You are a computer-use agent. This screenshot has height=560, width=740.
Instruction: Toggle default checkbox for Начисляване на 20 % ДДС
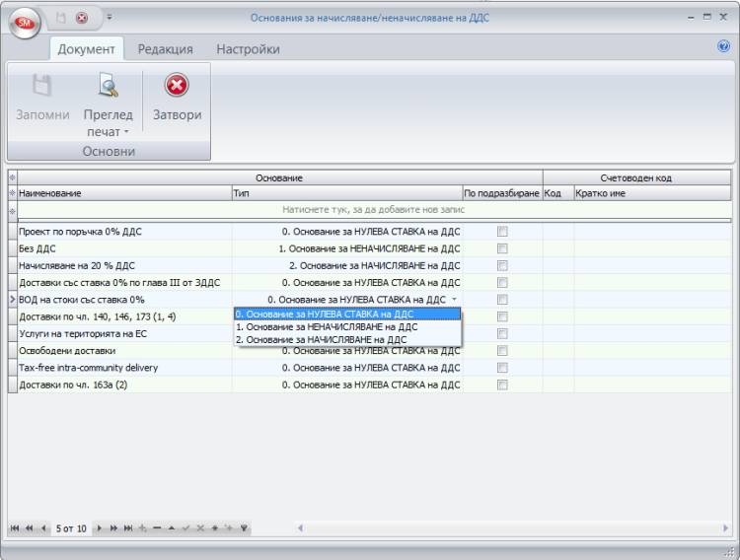(x=502, y=265)
